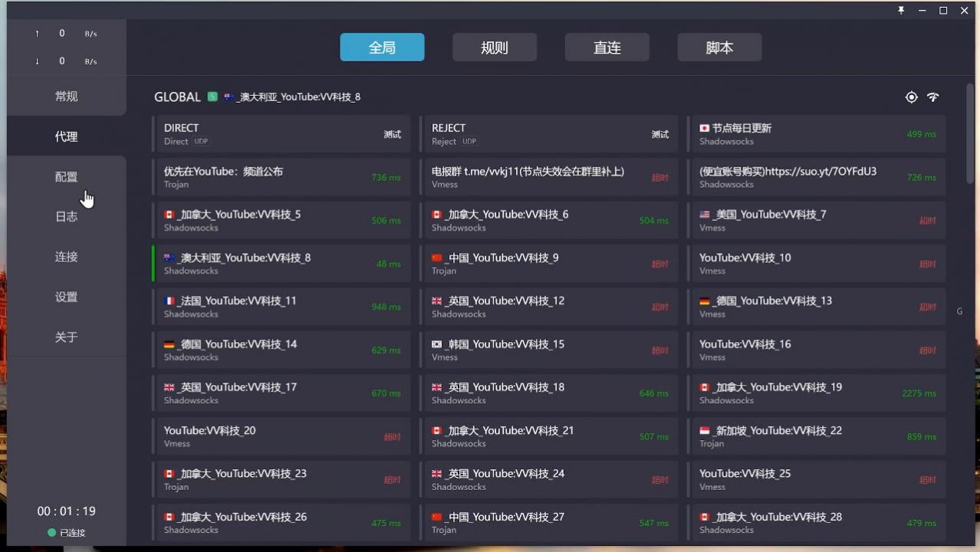The height and width of the screenshot is (552, 980).
Task: Click the download speed arrow icon
Action: [x=37, y=61]
